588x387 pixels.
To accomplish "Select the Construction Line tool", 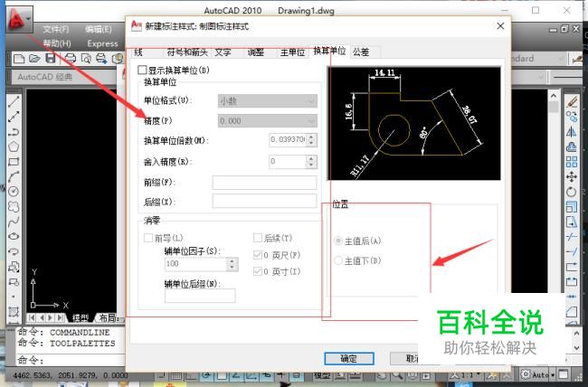I will pos(14,117).
